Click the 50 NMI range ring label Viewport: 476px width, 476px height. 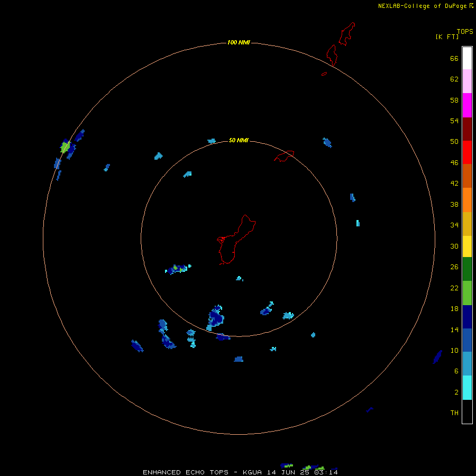pos(239,140)
